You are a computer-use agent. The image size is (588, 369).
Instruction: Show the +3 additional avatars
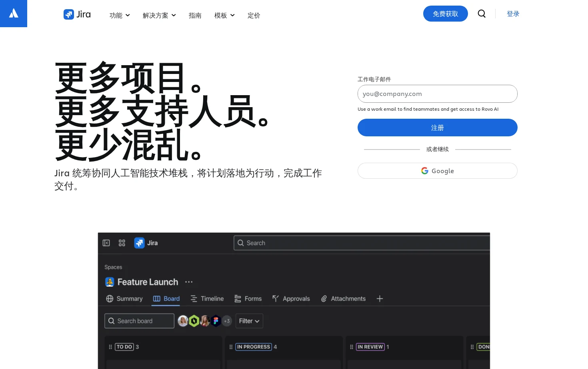[227, 321]
